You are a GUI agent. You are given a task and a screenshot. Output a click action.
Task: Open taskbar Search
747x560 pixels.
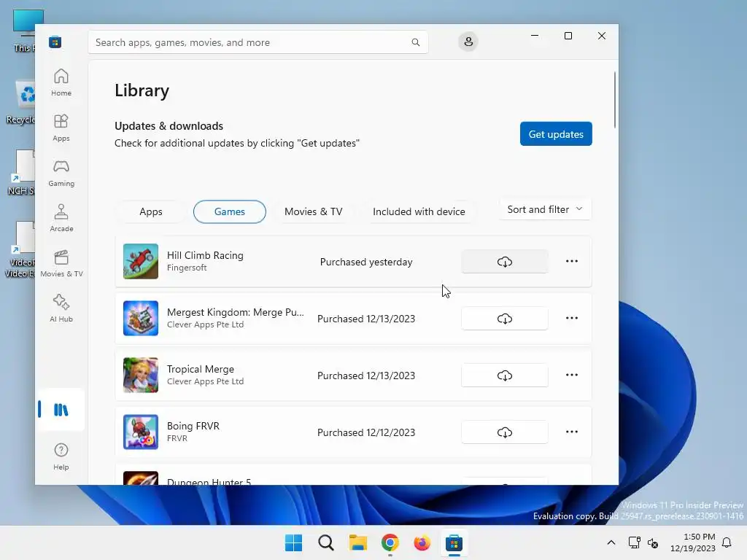pyautogui.click(x=326, y=542)
